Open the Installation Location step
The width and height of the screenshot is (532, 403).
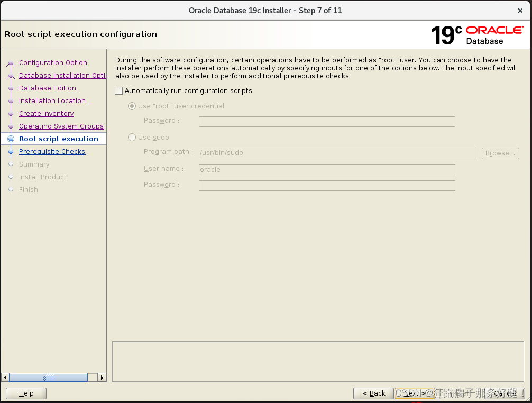tap(52, 100)
